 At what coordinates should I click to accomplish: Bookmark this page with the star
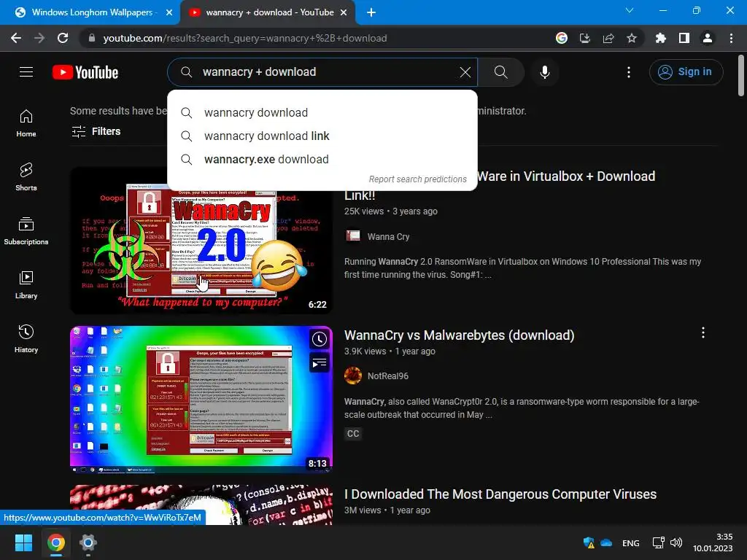(632, 38)
